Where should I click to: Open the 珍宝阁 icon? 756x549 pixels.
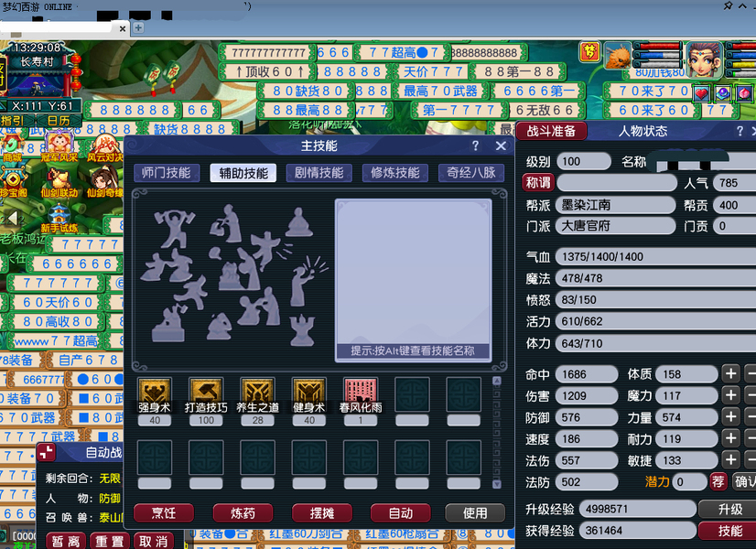[x=14, y=183]
